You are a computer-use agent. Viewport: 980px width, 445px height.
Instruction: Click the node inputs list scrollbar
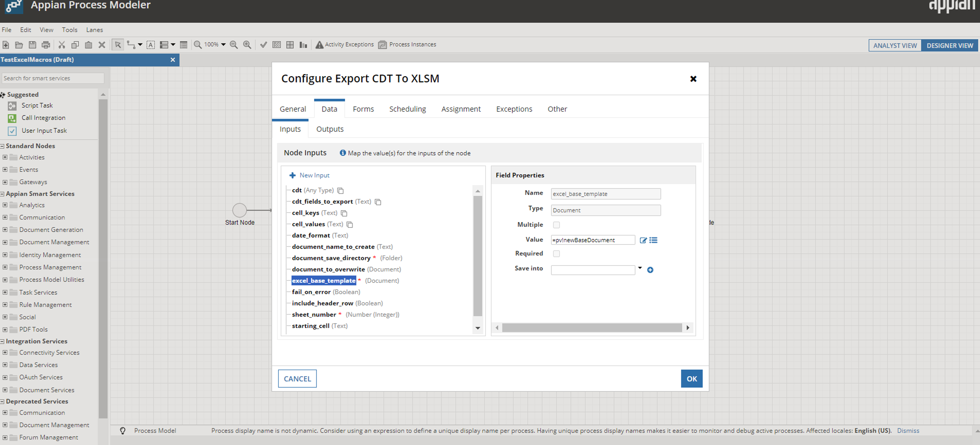click(x=478, y=256)
